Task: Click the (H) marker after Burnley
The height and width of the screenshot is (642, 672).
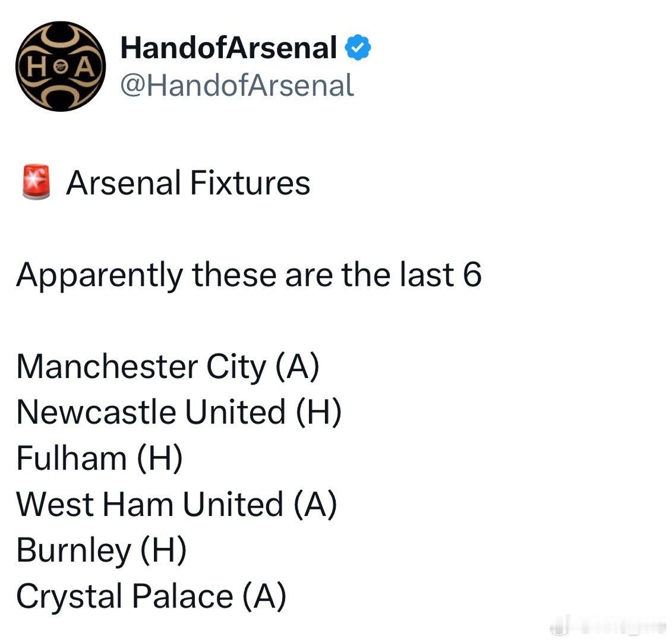Action: (x=163, y=550)
